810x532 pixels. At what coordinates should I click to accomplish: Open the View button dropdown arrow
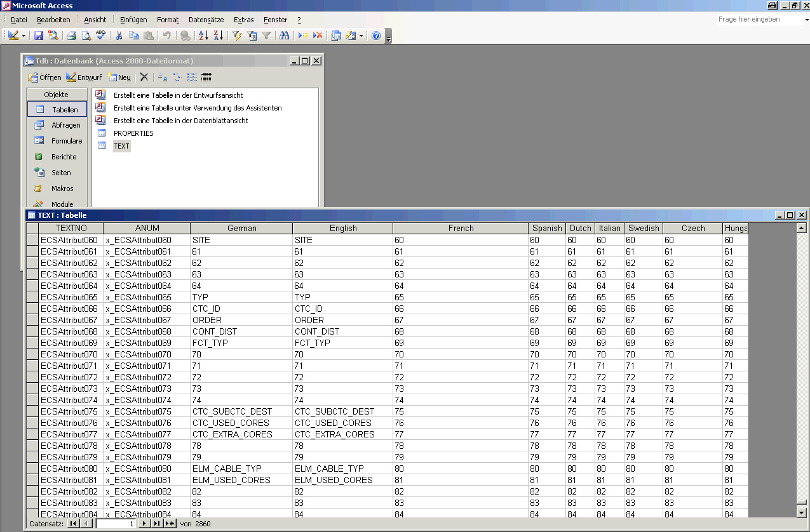click(x=24, y=36)
